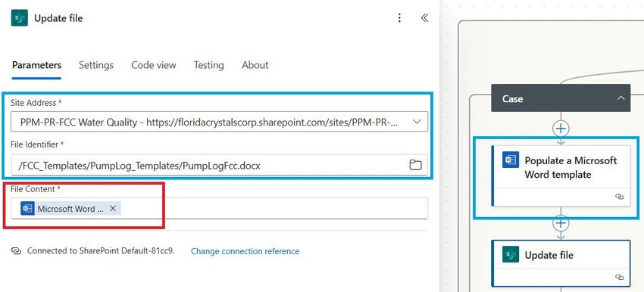This screenshot has width=644, height=292.
Task: Click inside the File Content field
Action: pyautogui.click(x=219, y=208)
